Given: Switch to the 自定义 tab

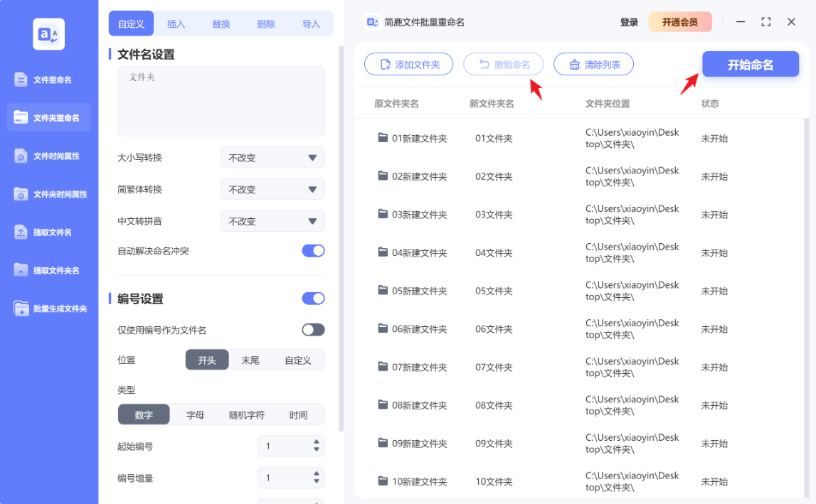Looking at the screenshot, I should click(x=131, y=24).
